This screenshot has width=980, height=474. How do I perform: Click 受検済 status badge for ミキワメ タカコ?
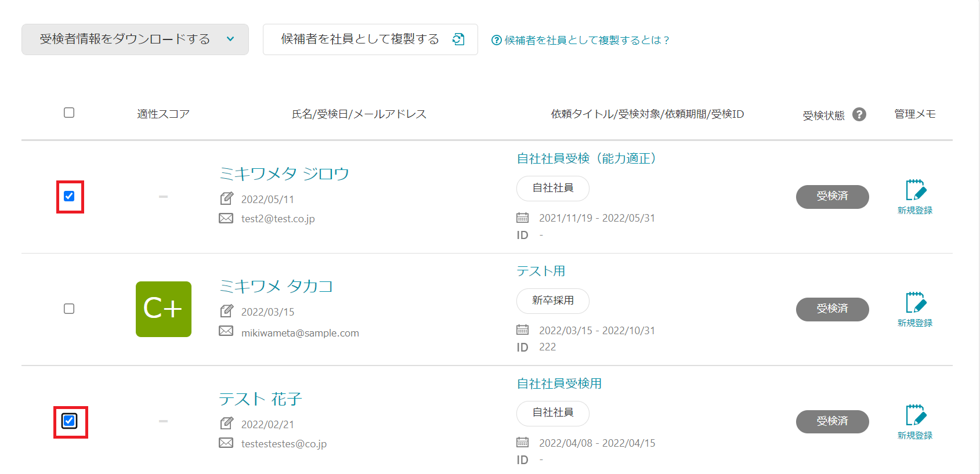point(832,309)
